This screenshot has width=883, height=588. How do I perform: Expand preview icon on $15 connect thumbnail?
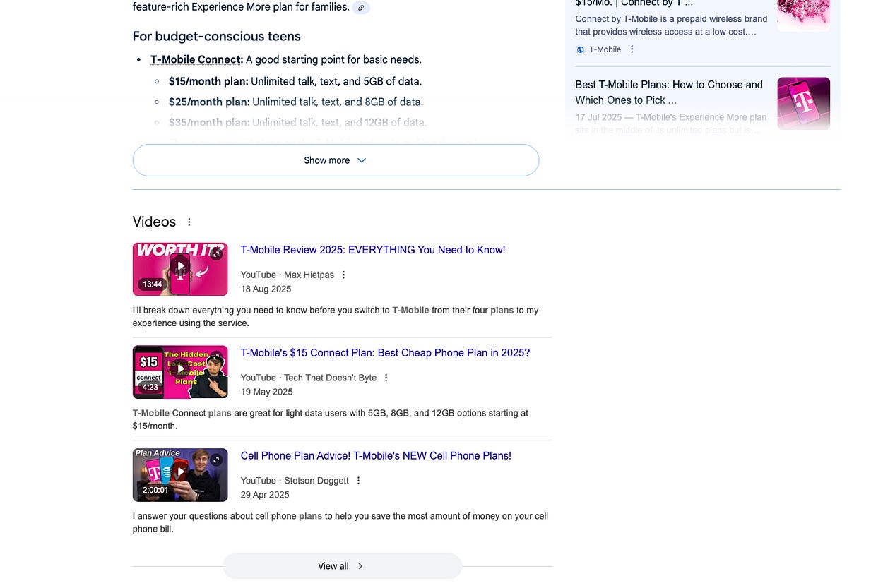click(x=217, y=356)
